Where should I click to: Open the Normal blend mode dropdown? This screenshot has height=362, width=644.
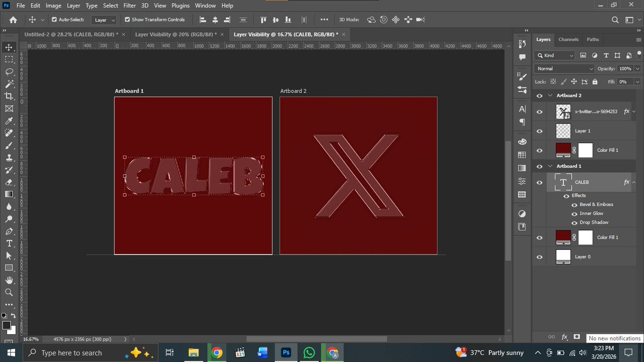click(x=565, y=69)
